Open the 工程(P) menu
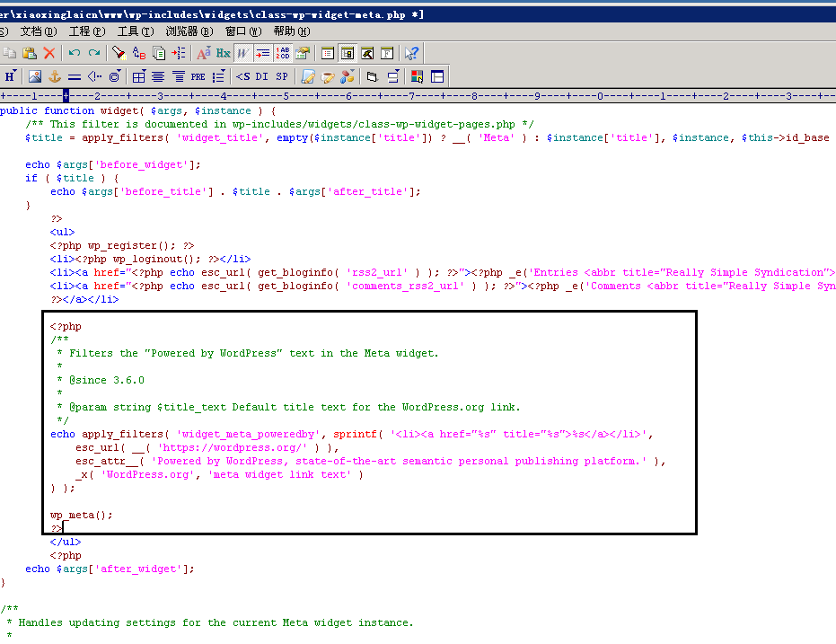This screenshot has width=836, height=644. click(87, 31)
